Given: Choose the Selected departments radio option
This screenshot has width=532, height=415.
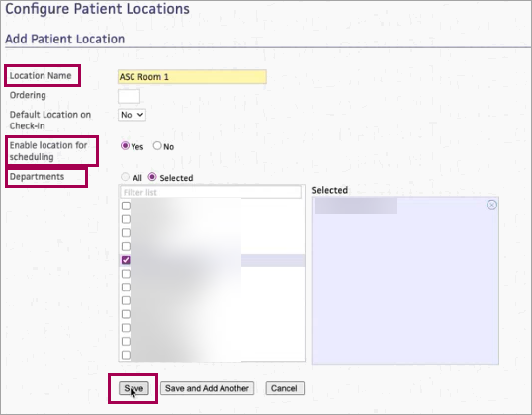Looking at the screenshot, I should [x=152, y=177].
